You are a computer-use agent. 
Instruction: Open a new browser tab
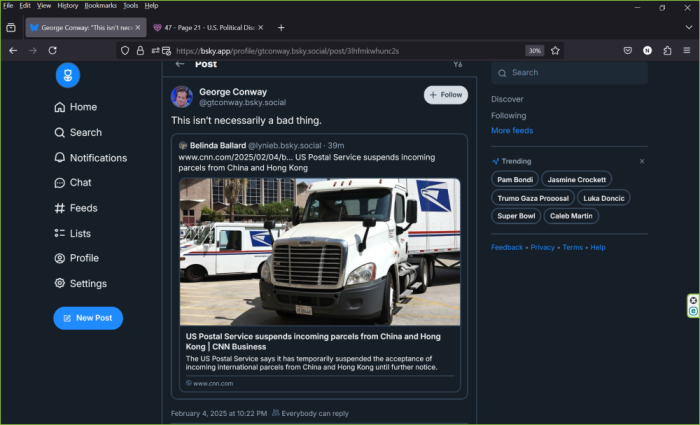(281, 28)
